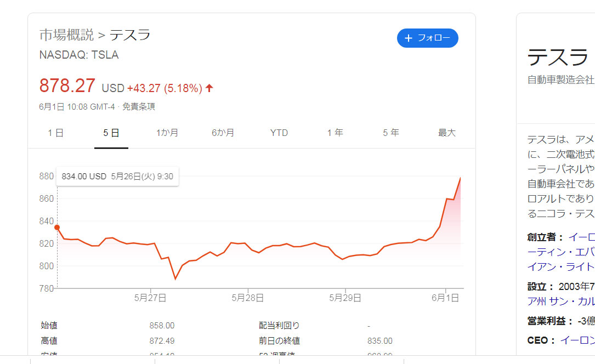Switch chart to 1日 range
Viewport: 595px width, 364px height.
click(x=55, y=133)
